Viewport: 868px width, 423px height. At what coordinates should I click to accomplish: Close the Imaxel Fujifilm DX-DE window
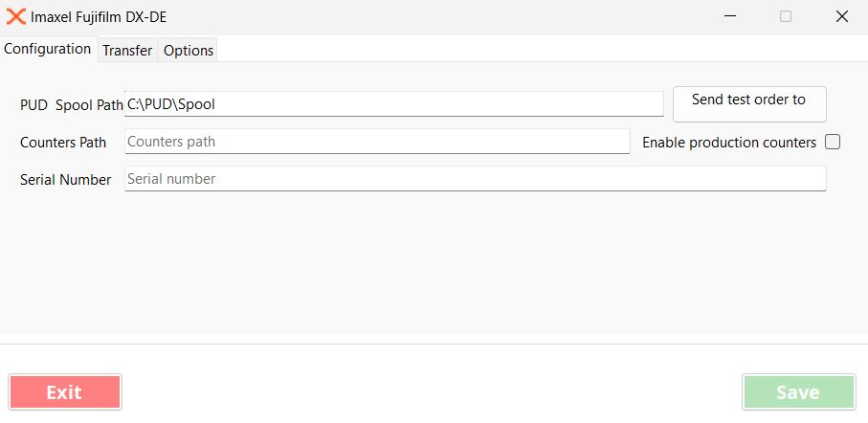[x=842, y=16]
